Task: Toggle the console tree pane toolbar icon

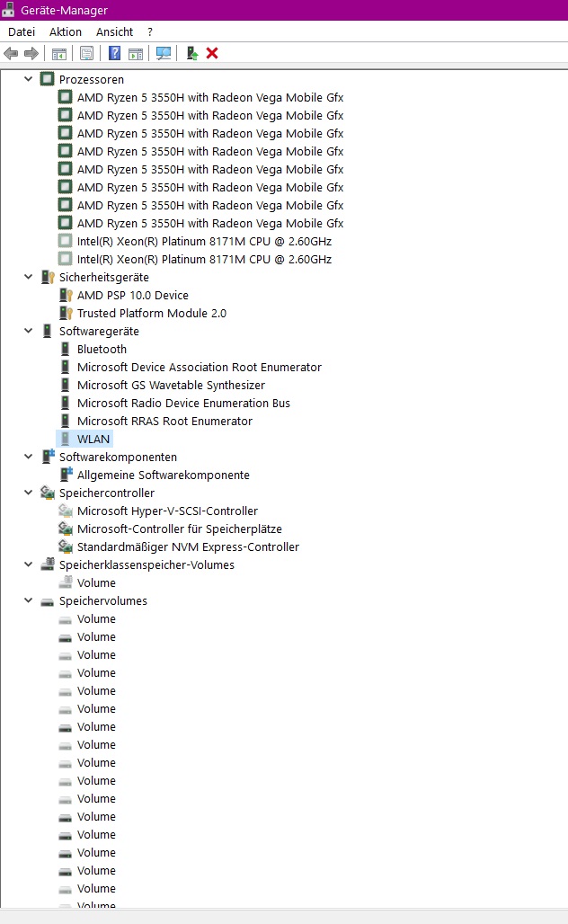Action: point(59,54)
